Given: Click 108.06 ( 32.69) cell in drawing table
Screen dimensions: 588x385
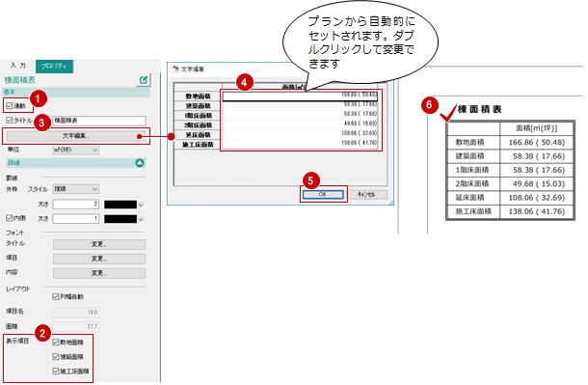Looking at the screenshot, I should pos(537,198).
